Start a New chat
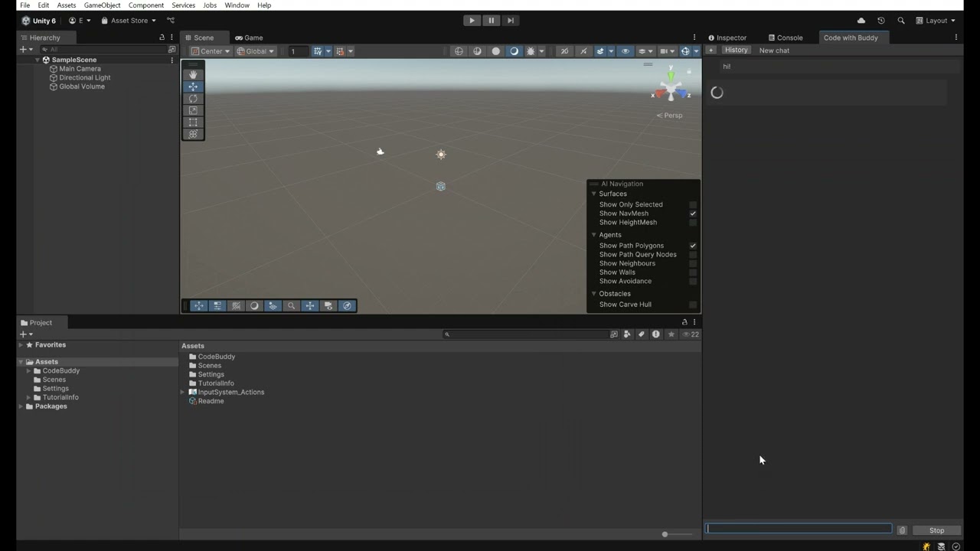Image resolution: width=980 pixels, height=551 pixels. (x=774, y=51)
